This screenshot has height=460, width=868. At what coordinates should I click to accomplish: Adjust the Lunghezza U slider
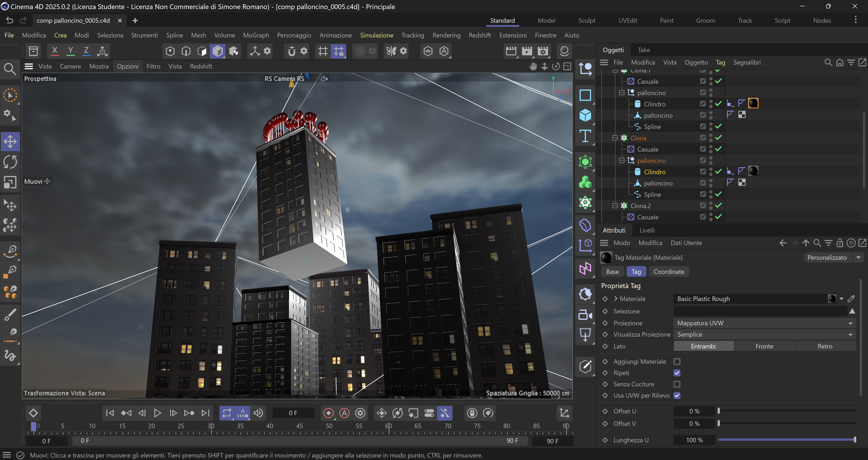(787, 440)
